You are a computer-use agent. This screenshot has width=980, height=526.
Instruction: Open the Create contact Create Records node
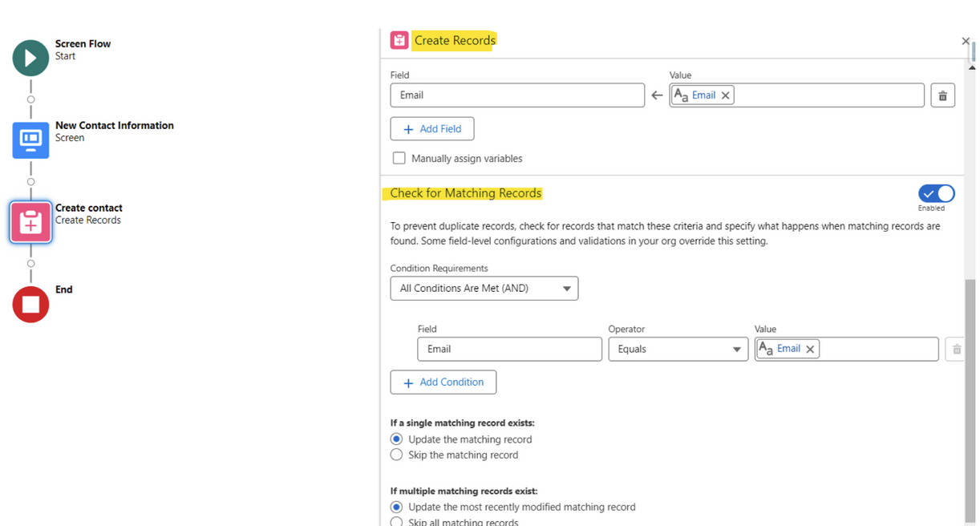30,222
